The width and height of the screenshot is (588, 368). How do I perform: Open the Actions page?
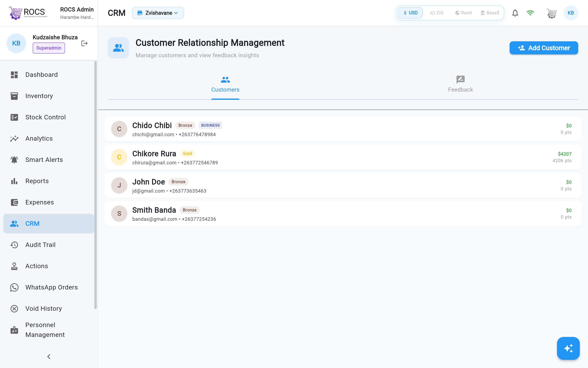click(x=49, y=266)
